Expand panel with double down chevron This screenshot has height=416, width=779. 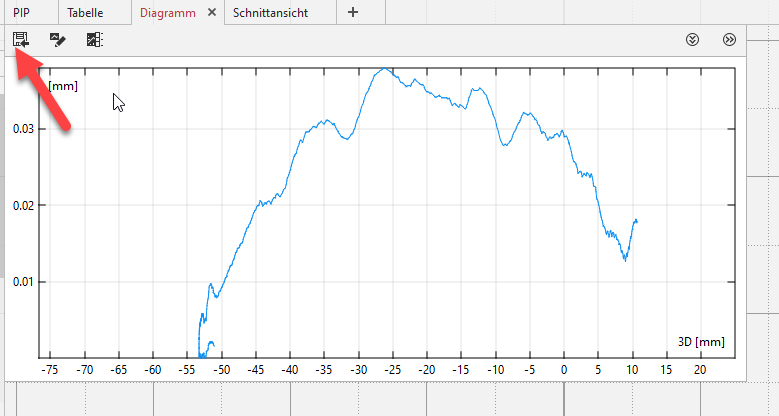tap(692, 40)
